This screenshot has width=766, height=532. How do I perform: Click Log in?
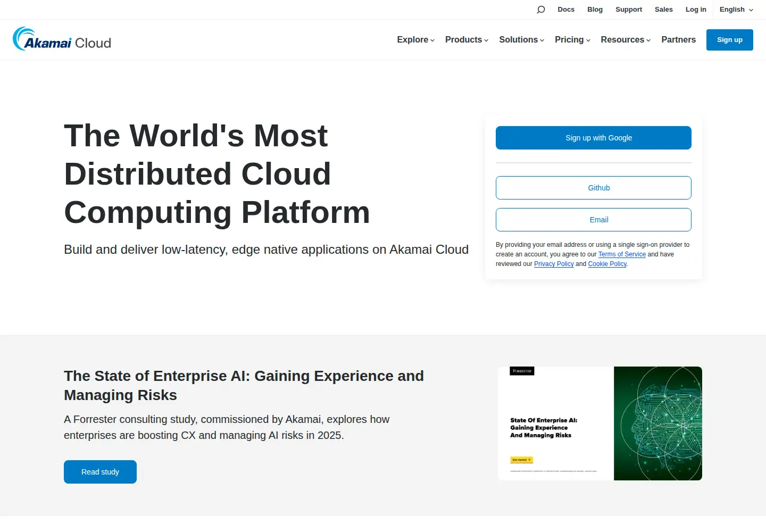[x=696, y=10]
